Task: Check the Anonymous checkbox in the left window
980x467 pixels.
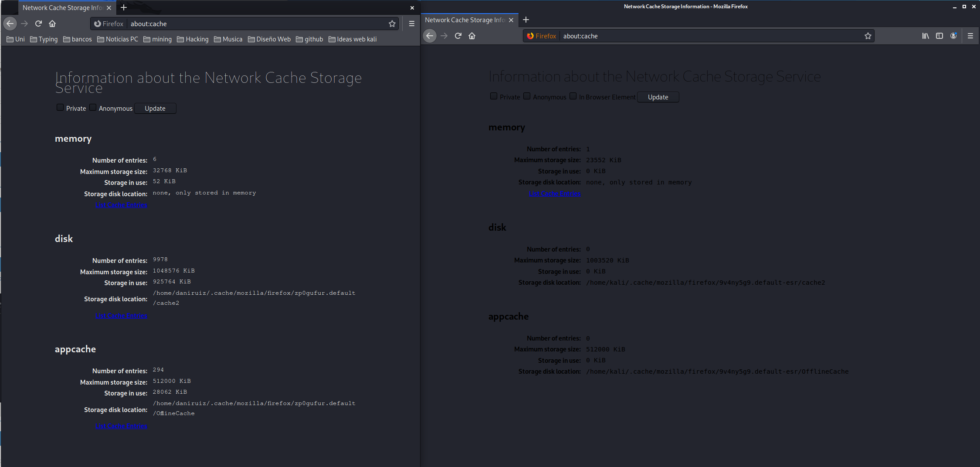Action: [x=93, y=108]
